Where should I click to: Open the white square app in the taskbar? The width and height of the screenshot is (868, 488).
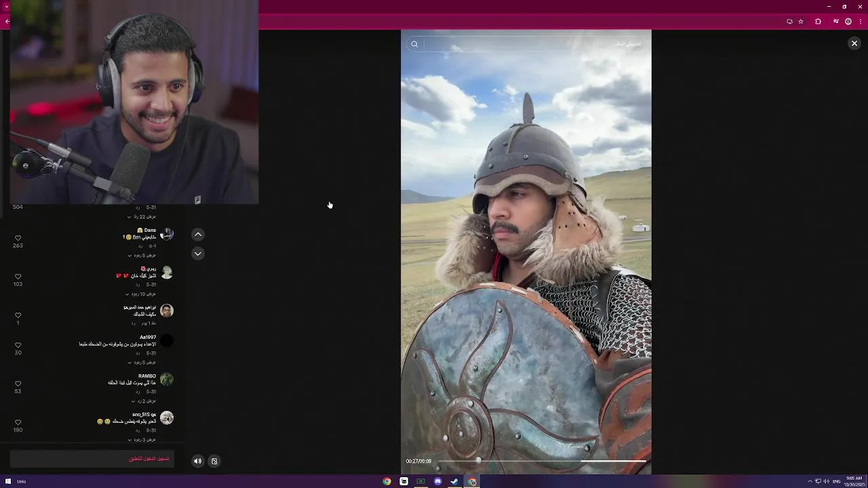coord(404,481)
